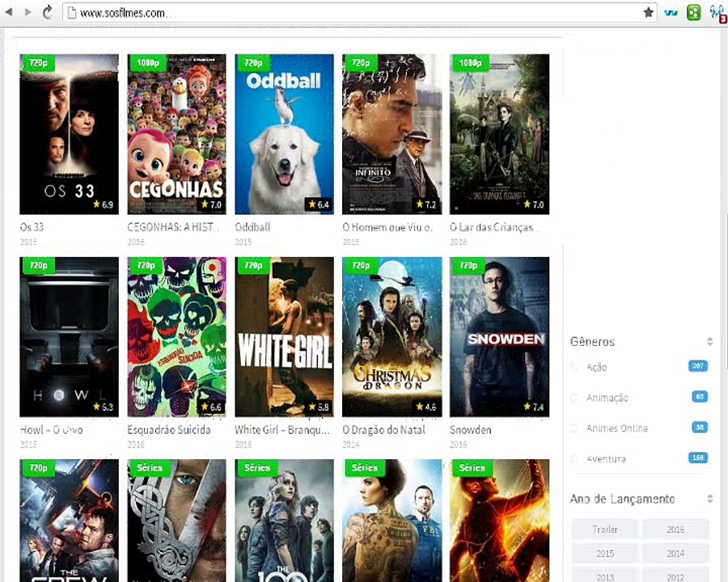728x582 pixels.
Task: Open The Crew movie poster
Action: [x=70, y=521]
